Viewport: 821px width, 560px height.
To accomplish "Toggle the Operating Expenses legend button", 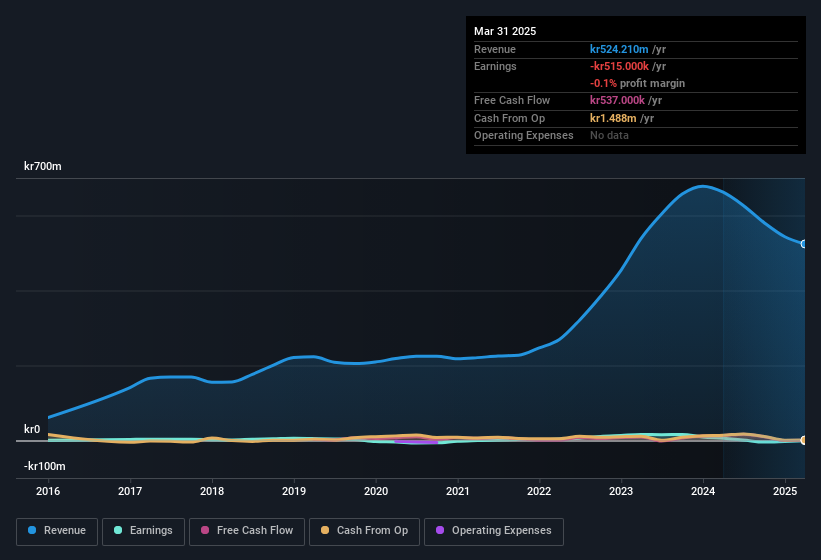I will pos(493,531).
